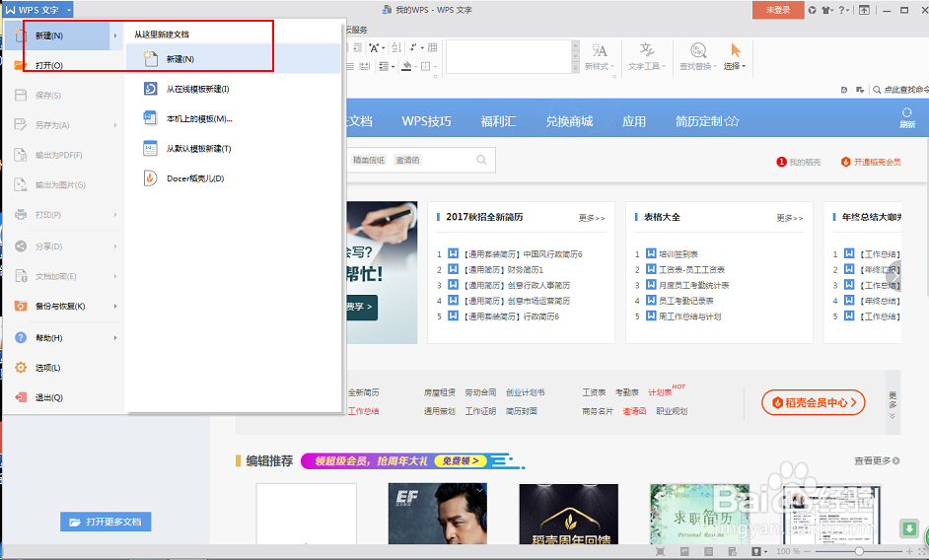Click the template search magnifier icon
The height and width of the screenshot is (560, 929).
pyautogui.click(x=481, y=160)
